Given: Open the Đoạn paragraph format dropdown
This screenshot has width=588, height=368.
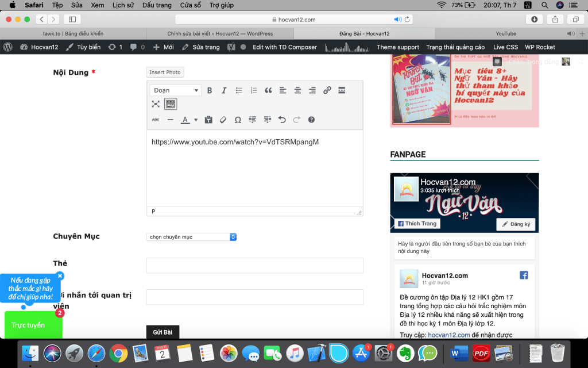Looking at the screenshot, I should point(176,90).
